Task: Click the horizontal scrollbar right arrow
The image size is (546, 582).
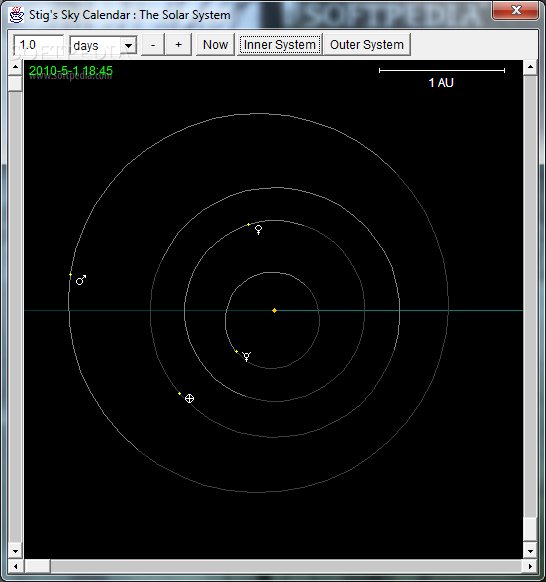Action: (530, 566)
